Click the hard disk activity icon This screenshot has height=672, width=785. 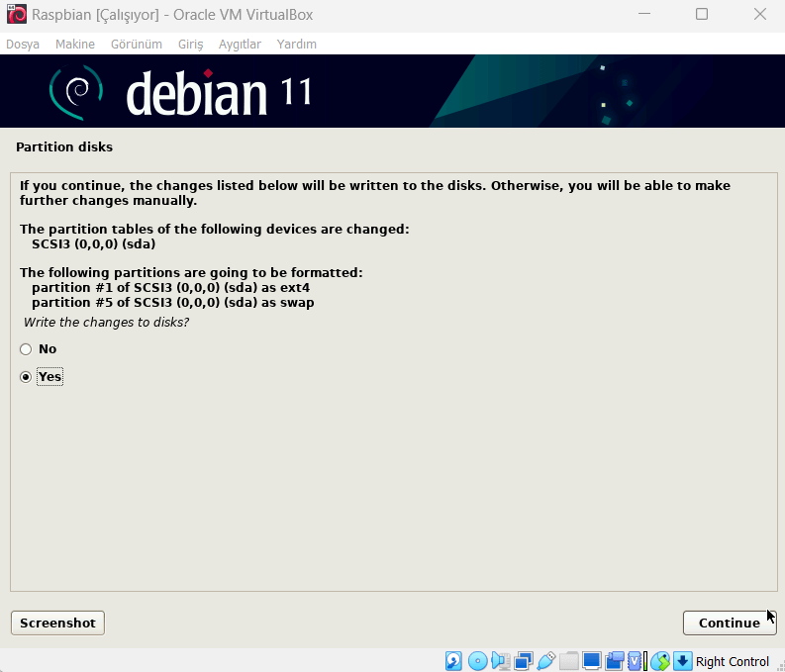click(x=454, y=661)
